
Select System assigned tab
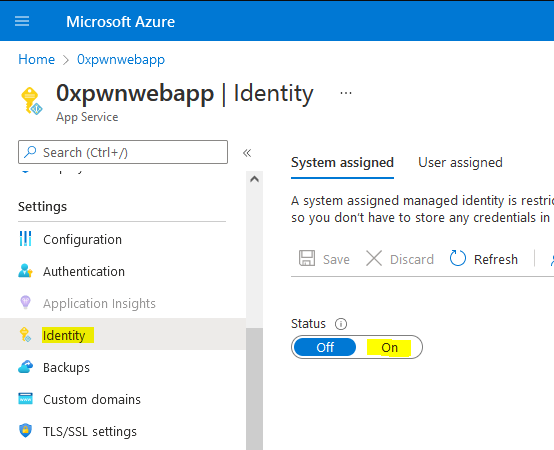(342, 162)
